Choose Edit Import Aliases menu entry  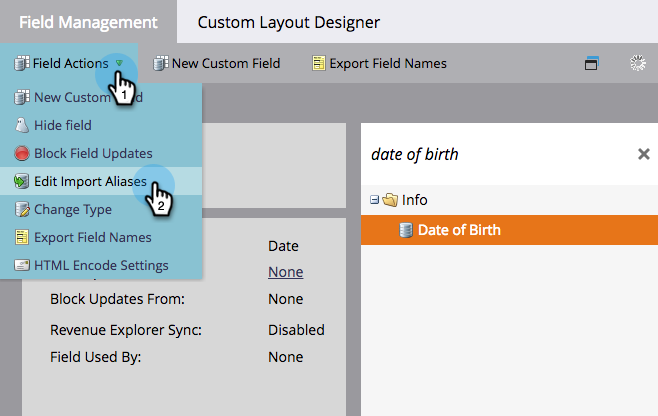coord(90,181)
